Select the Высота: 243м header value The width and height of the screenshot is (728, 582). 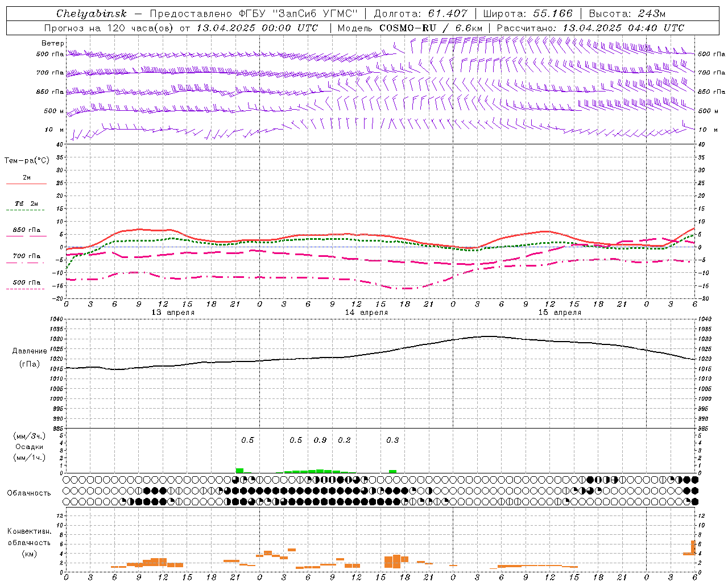[x=627, y=14]
